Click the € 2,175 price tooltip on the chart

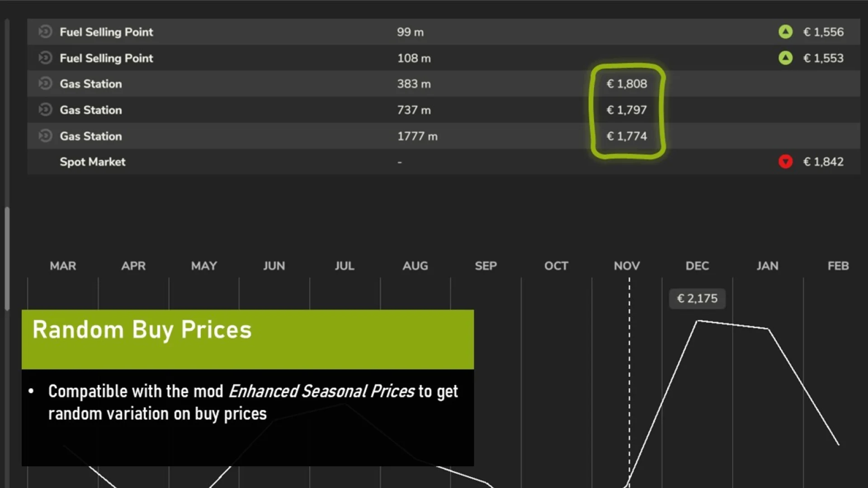[x=697, y=298]
